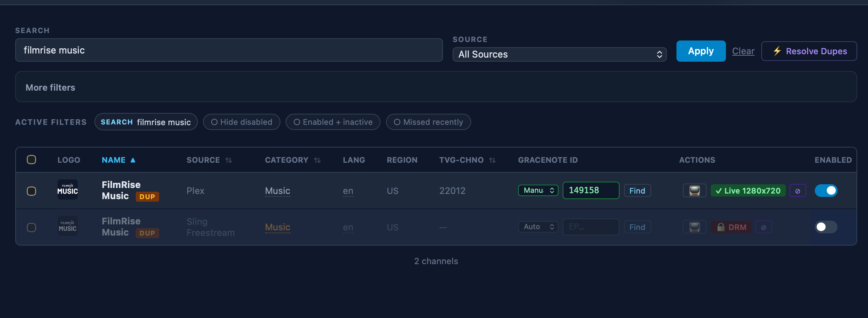The width and height of the screenshot is (868, 318).
Task: Click the FilmRise Music logo in Plex row
Action: (68, 190)
